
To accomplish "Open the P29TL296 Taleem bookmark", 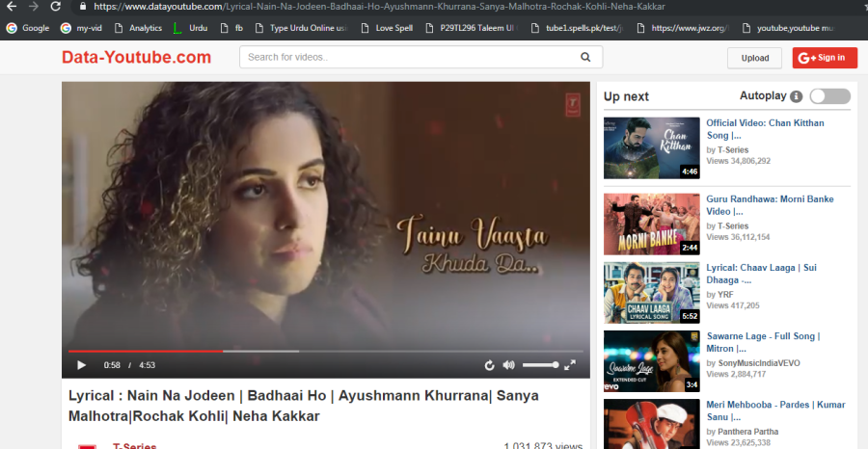I will point(470,28).
